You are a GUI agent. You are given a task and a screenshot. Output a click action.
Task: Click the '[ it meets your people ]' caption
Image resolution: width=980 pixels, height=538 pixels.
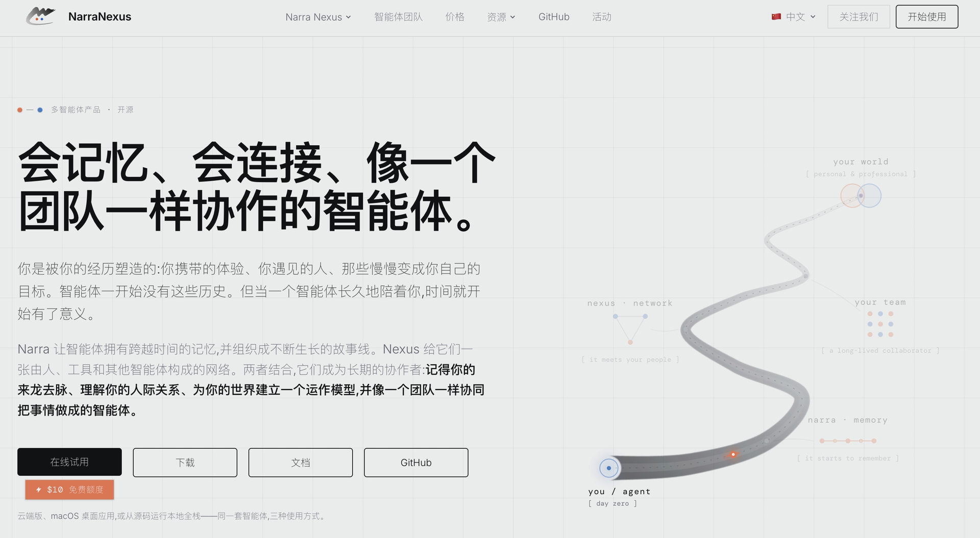(x=630, y=360)
